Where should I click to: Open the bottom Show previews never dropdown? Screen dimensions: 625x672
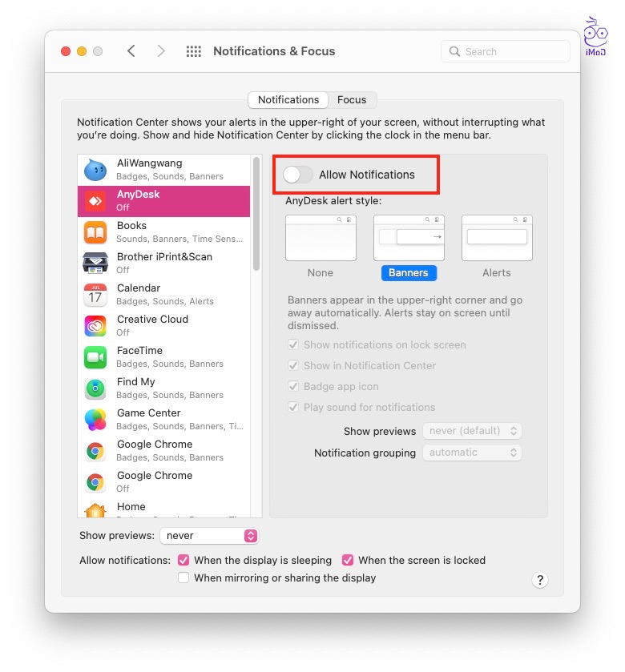coord(209,536)
